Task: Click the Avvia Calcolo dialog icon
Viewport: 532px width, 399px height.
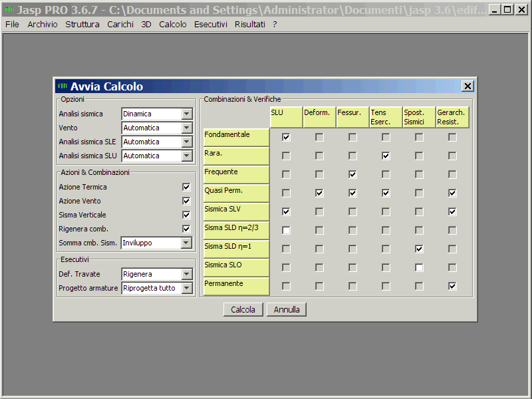Action: (x=63, y=86)
